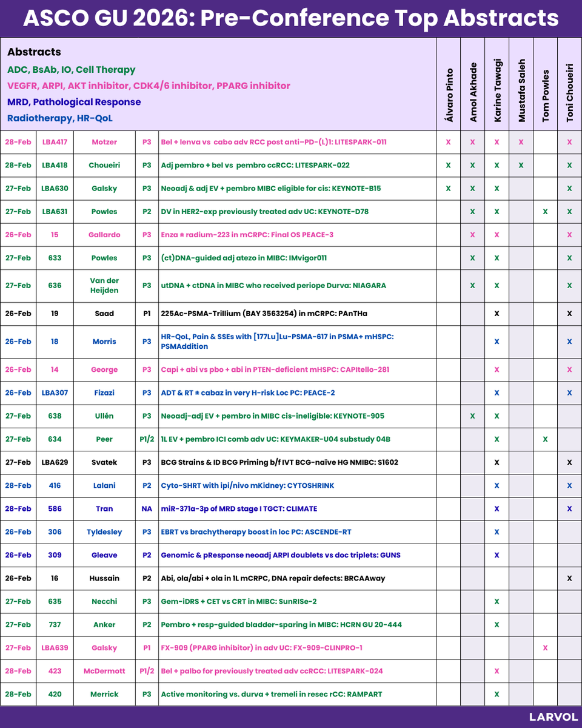Screen dimensions: 582x728
Task: Click abstract number "LBA630"
Action: point(55,188)
